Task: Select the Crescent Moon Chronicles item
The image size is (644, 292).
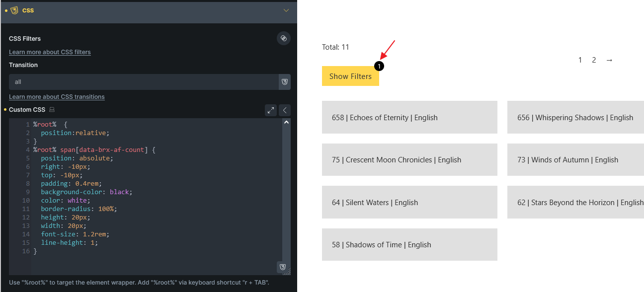Action: (409, 160)
